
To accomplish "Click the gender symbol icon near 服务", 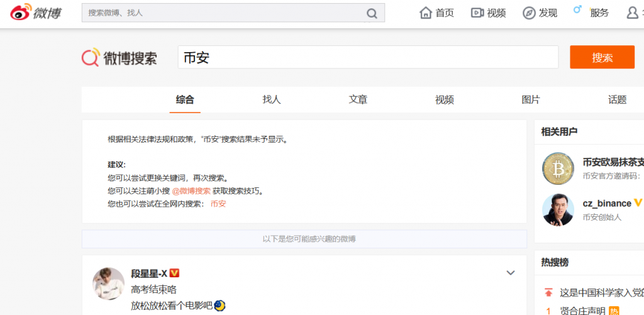I will pyautogui.click(x=577, y=9).
